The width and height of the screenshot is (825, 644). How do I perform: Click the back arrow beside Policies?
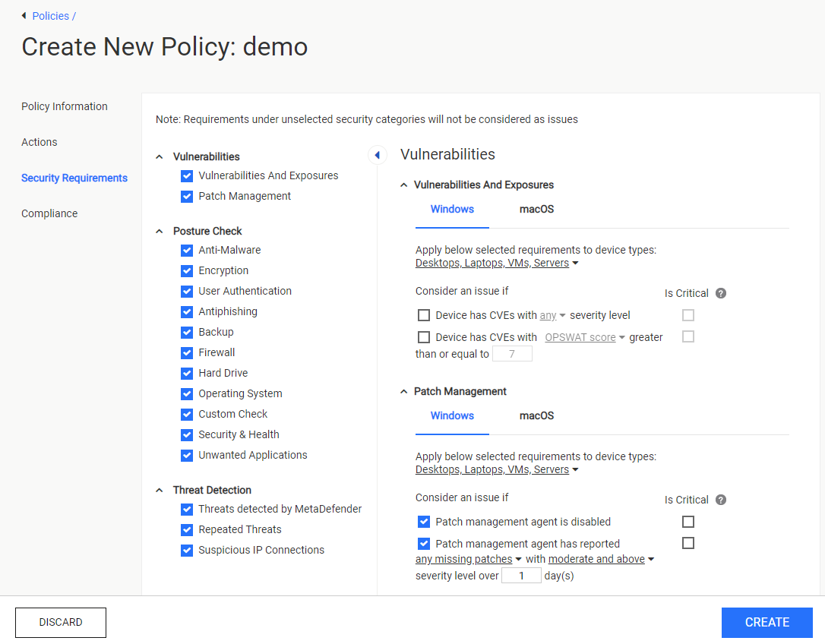pos(24,16)
